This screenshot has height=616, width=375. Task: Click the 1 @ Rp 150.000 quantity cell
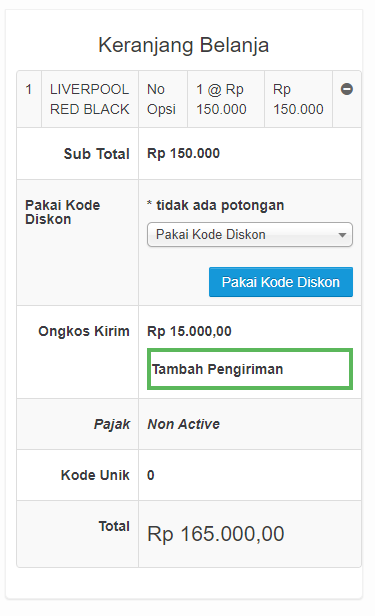pos(221,99)
